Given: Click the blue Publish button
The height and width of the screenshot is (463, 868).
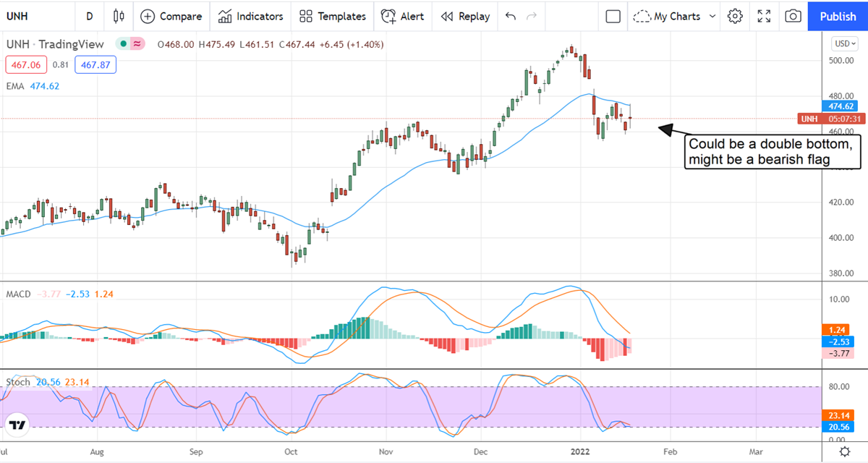Looking at the screenshot, I should (838, 16).
